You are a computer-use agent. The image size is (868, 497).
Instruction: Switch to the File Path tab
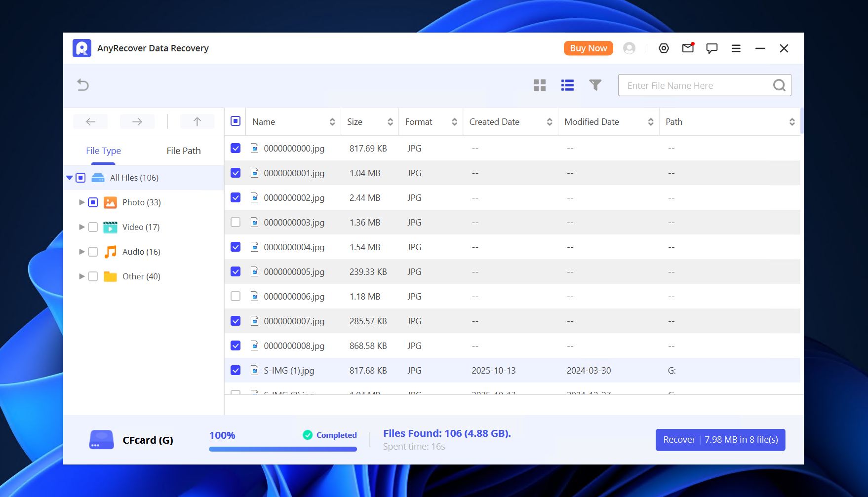coord(183,151)
